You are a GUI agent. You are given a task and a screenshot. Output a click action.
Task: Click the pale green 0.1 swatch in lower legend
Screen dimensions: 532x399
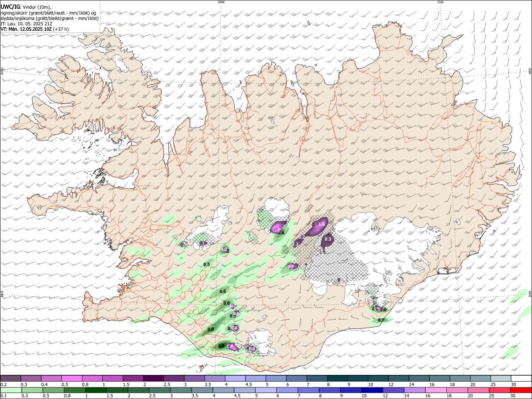click(11, 390)
